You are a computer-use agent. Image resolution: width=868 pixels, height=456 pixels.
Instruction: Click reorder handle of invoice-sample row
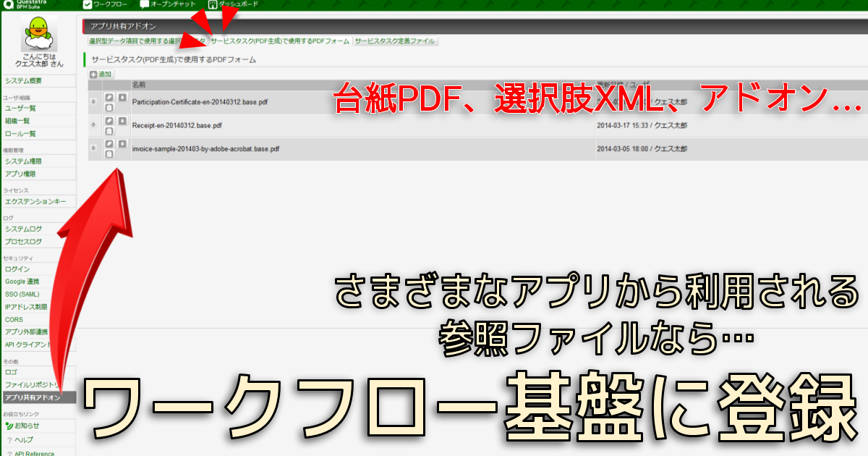click(x=93, y=148)
